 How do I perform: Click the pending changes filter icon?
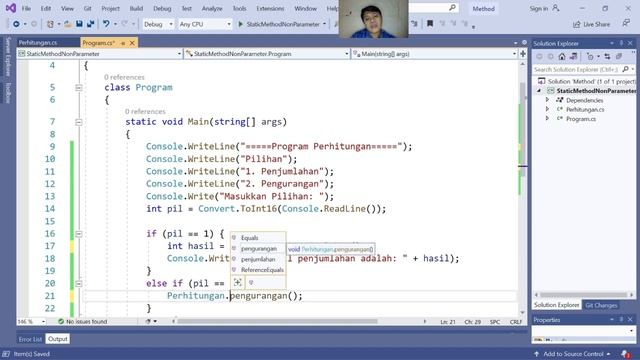coord(590,57)
